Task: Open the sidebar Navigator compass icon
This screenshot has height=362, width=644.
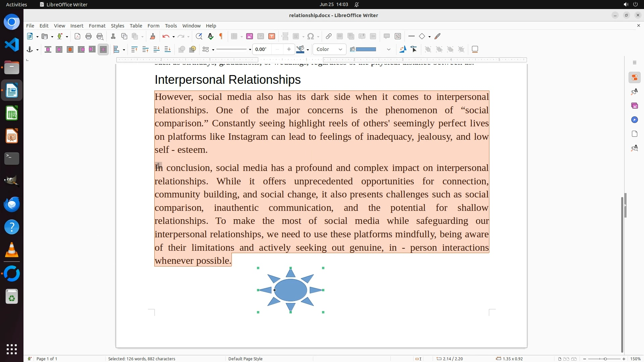Action: tap(634, 120)
